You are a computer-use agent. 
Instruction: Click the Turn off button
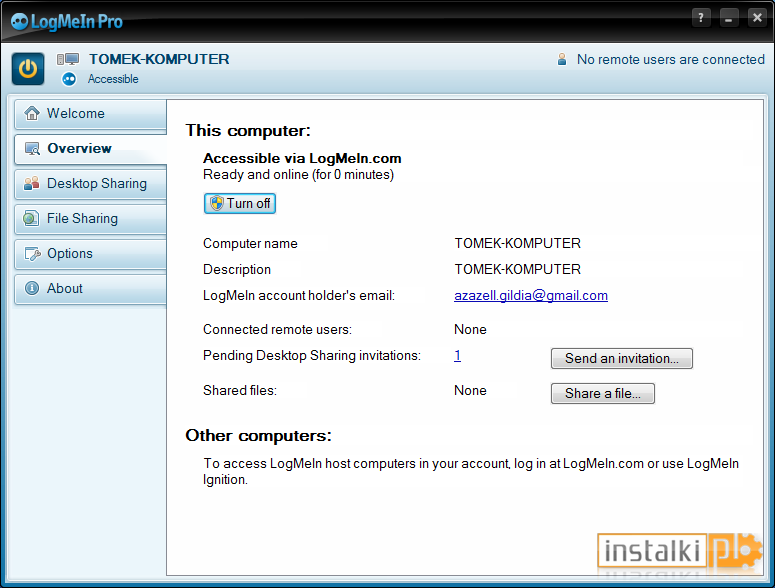[240, 204]
